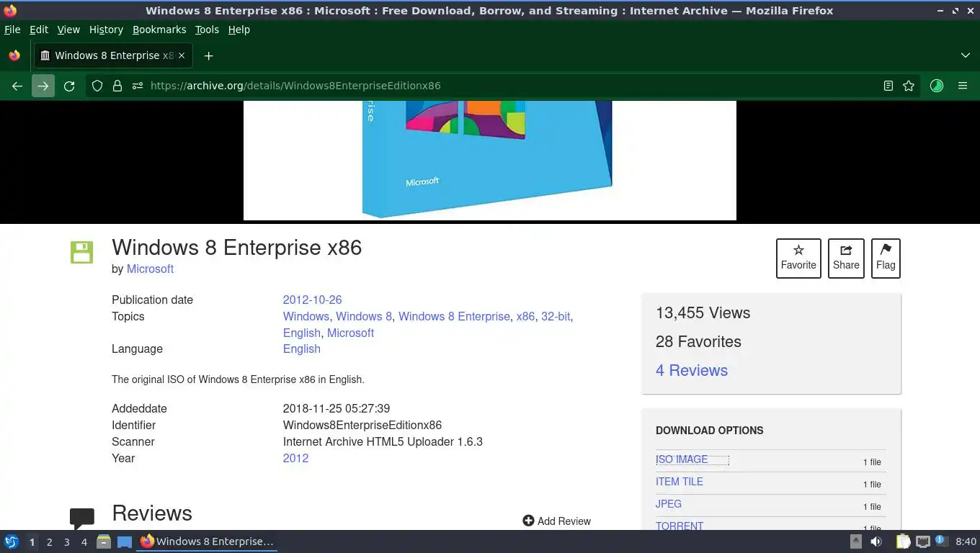The height and width of the screenshot is (553, 980).
Task: Toggle reader view
Action: coord(888,86)
